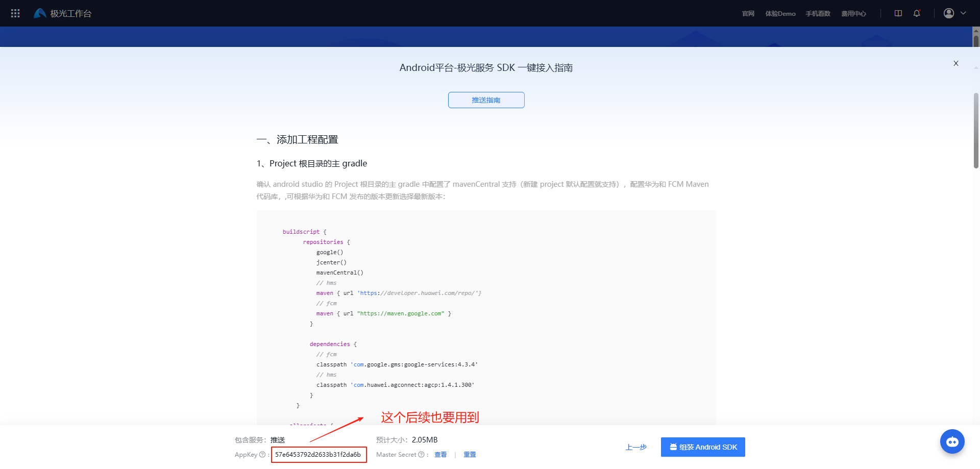980x469 pixels.
Task: Click the subheading Project 根目录的主 gradle
Action: pyautogui.click(x=312, y=163)
